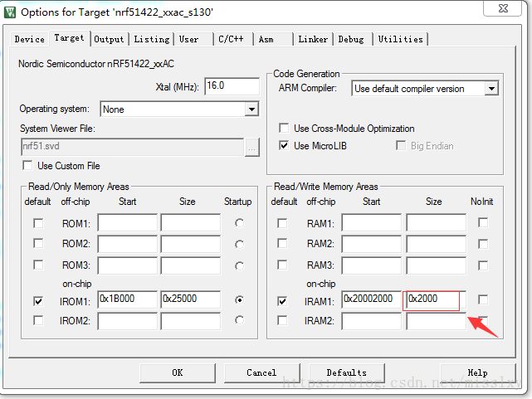
Task: Click the IROM2 Start field
Action: (128, 321)
